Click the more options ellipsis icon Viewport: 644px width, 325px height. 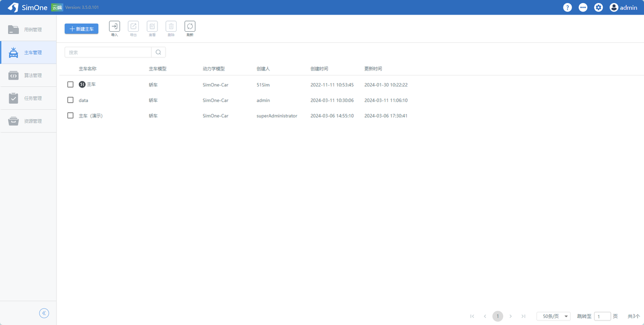point(583,8)
